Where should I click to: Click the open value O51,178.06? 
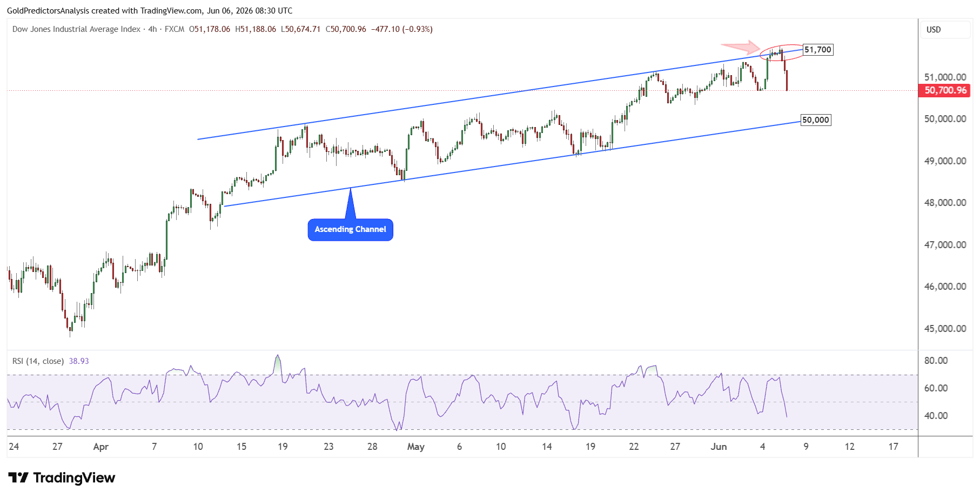pos(210,29)
